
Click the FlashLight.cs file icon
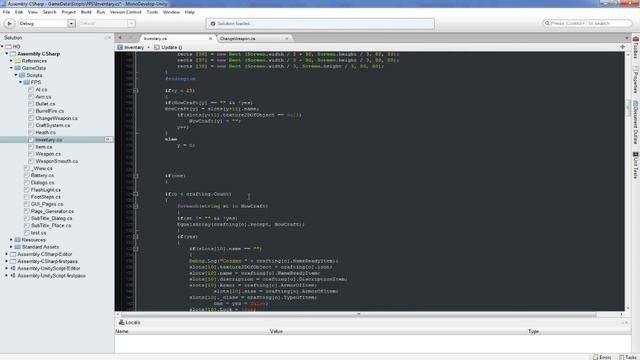coord(27,190)
